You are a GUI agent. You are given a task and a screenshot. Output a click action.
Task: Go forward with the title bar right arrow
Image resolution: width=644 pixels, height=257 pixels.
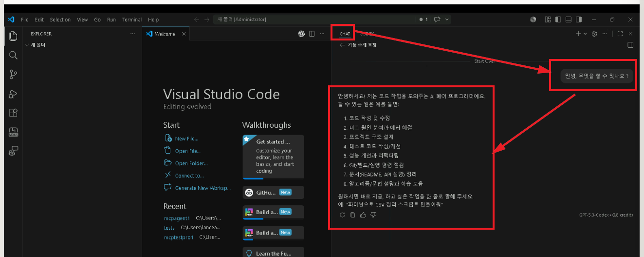click(207, 20)
